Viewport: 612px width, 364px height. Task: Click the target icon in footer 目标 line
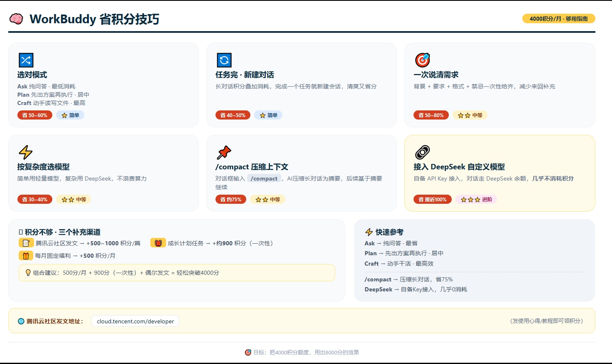coord(248,352)
